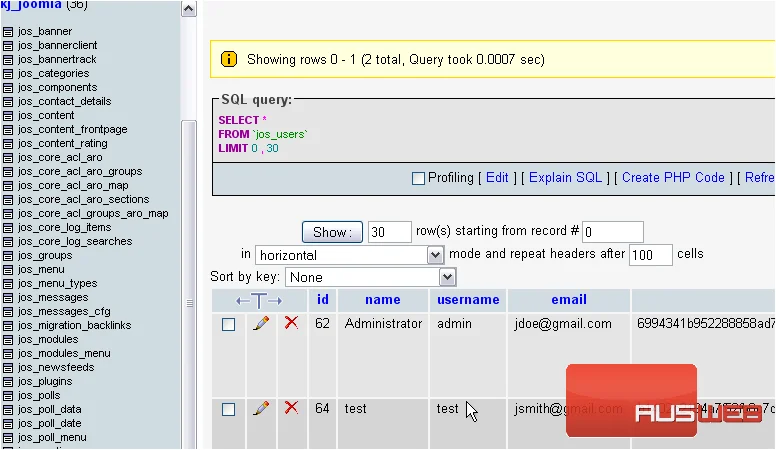
Task: Enable the Profiling checkbox
Action: [418, 178]
